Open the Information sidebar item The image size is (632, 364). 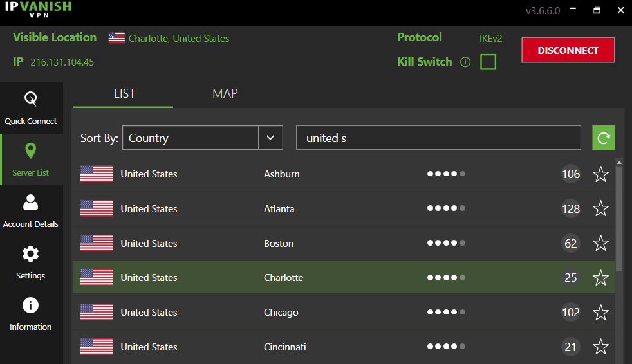tap(31, 314)
